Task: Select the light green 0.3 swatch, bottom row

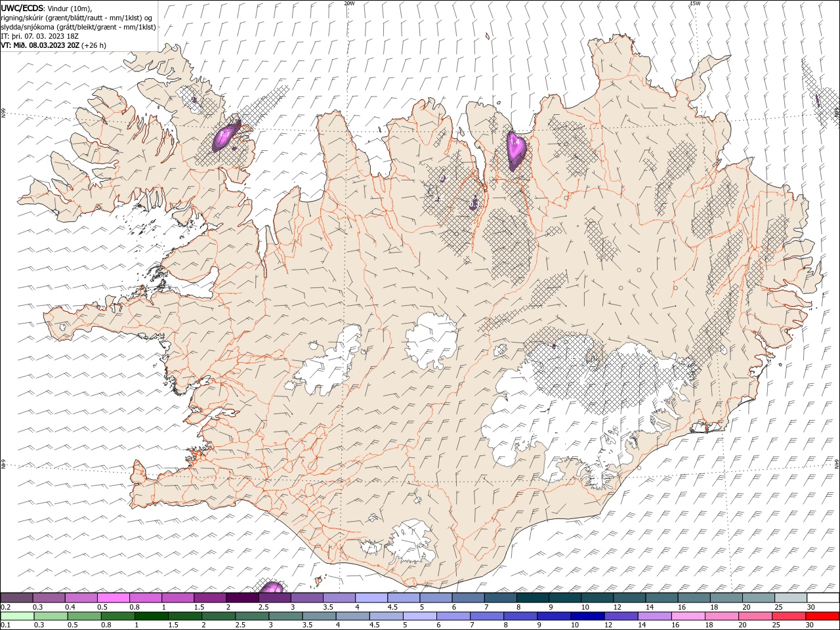Action: click(x=51, y=616)
